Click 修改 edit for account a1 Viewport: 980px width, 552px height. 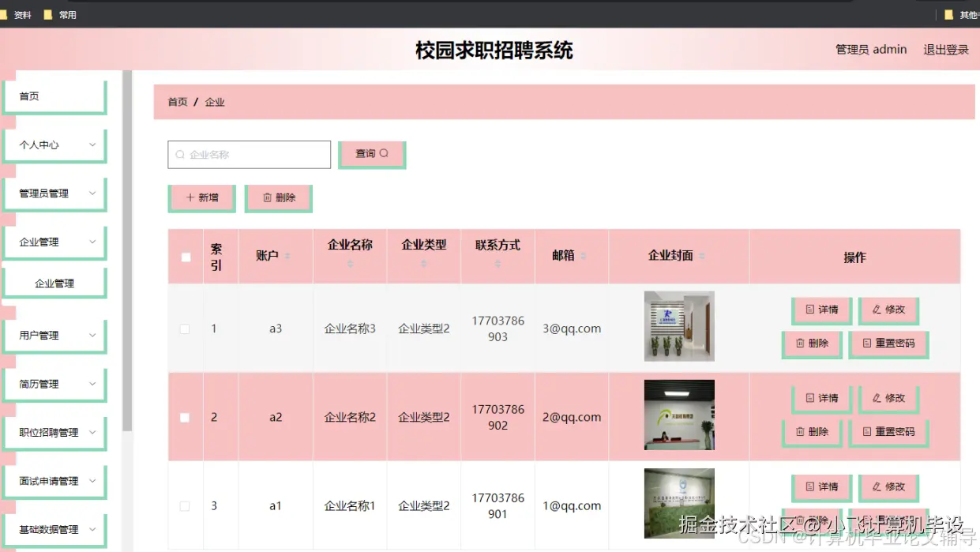[888, 487]
